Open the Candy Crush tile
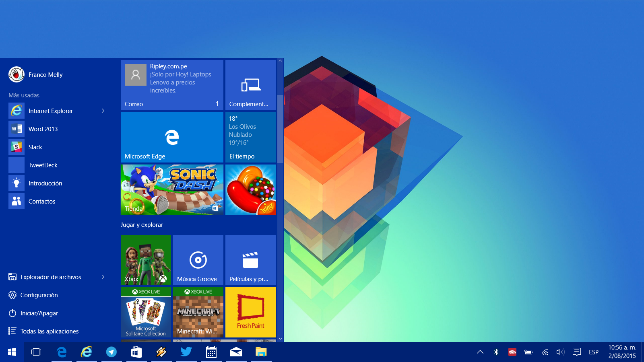This screenshot has width=644, height=362. (x=250, y=189)
